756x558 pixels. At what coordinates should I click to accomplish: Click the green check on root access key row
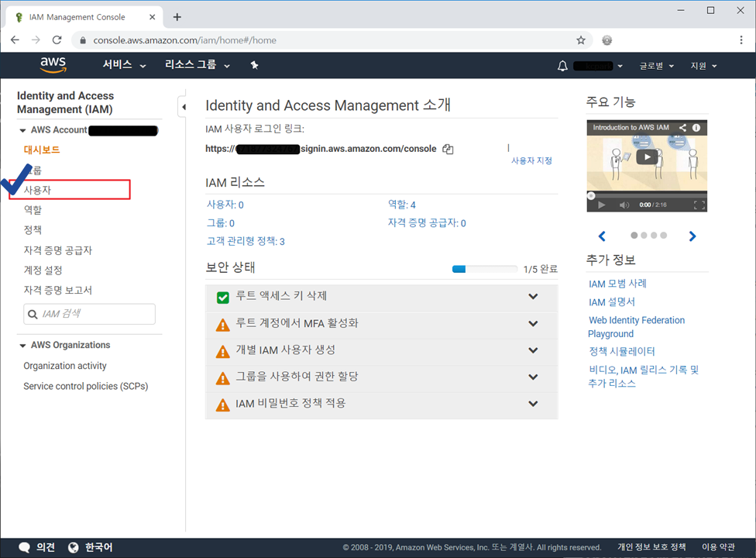coord(223,298)
